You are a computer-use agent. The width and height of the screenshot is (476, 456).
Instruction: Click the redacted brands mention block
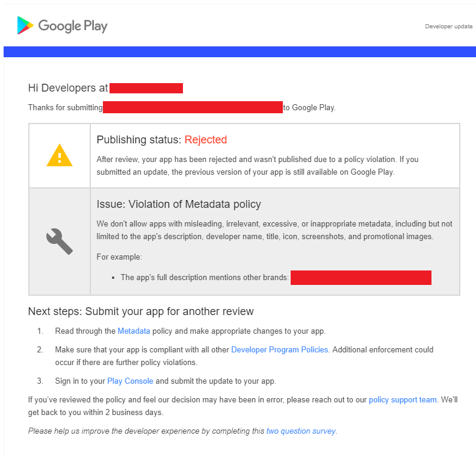[361, 278]
